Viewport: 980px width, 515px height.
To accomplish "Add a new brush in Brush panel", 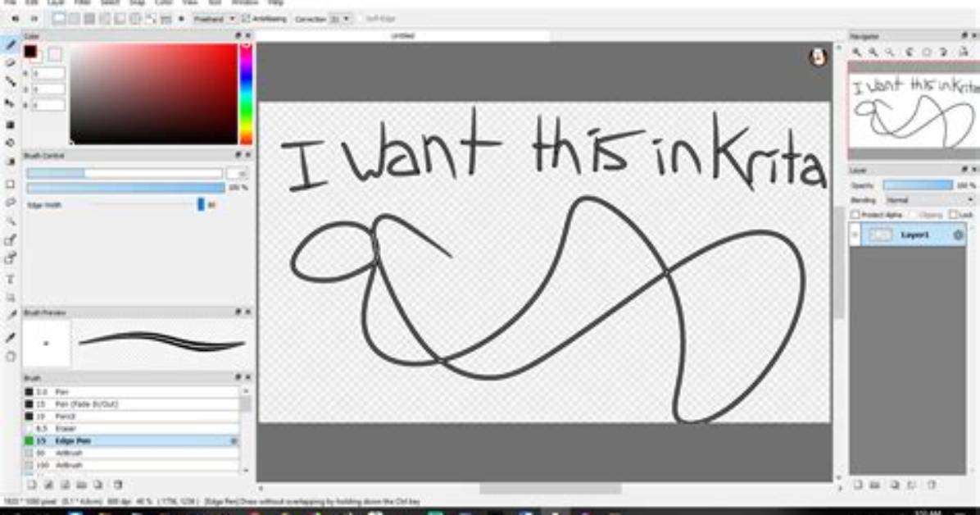I will [x=31, y=485].
